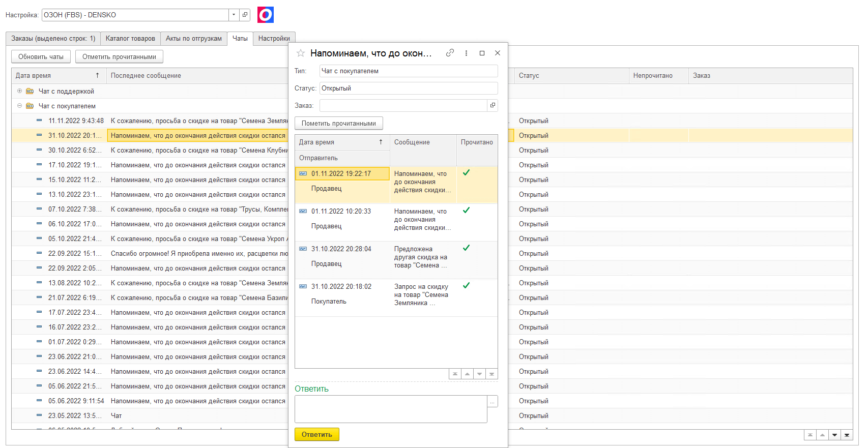The height and width of the screenshot is (448, 868).
Task: Click the folder icon of Чат с покупателем
Action: [x=30, y=106]
